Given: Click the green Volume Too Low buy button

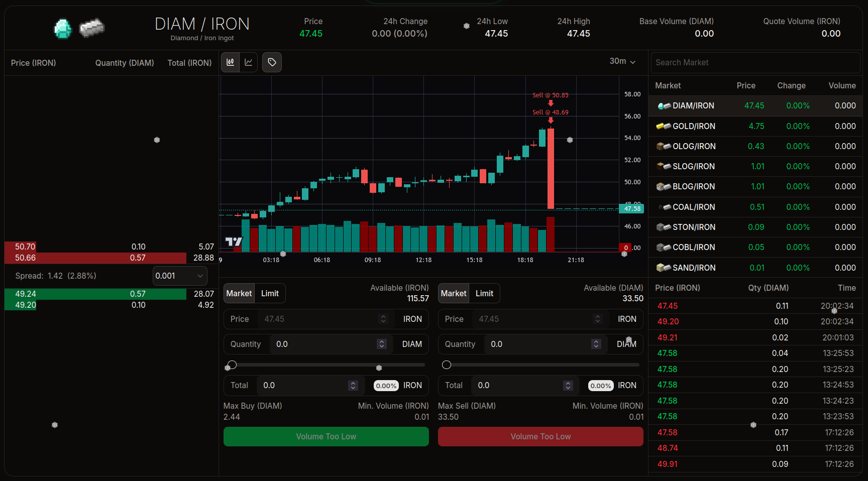Looking at the screenshot, I should pyautogui.click(x=326, y=437).
